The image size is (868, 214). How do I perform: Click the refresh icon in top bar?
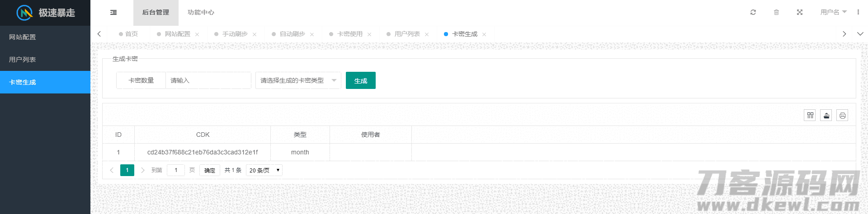753,12
